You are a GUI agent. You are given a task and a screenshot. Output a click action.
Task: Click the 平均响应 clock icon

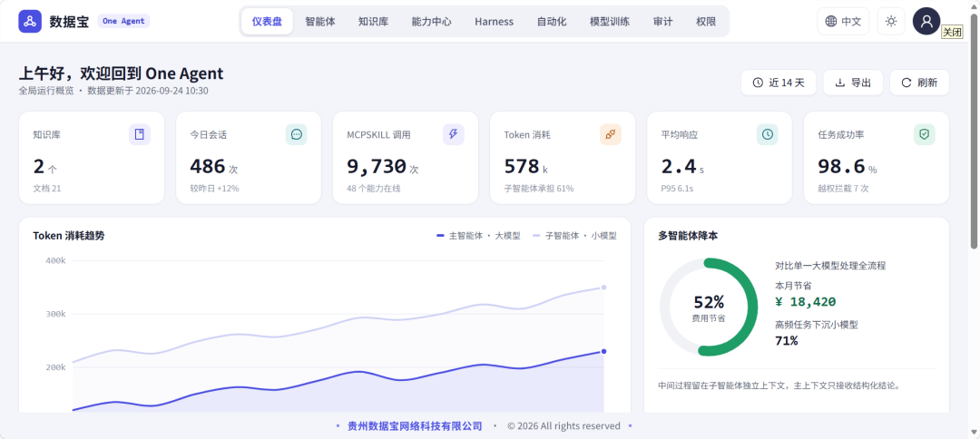[768, 134]
